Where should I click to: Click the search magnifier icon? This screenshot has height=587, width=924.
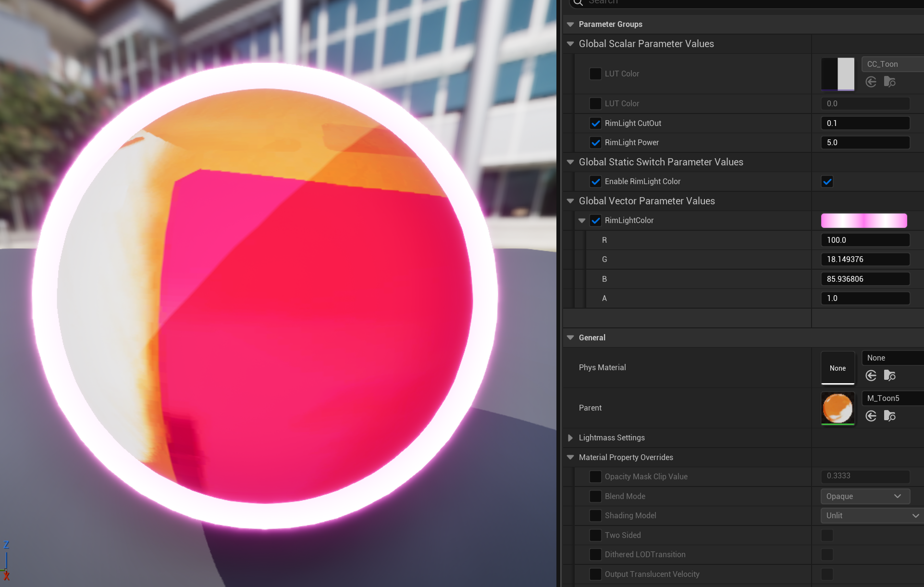[x=578, y=2]
